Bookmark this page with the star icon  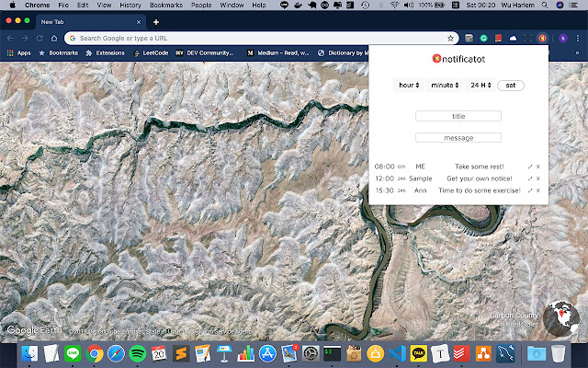[450, 39]
